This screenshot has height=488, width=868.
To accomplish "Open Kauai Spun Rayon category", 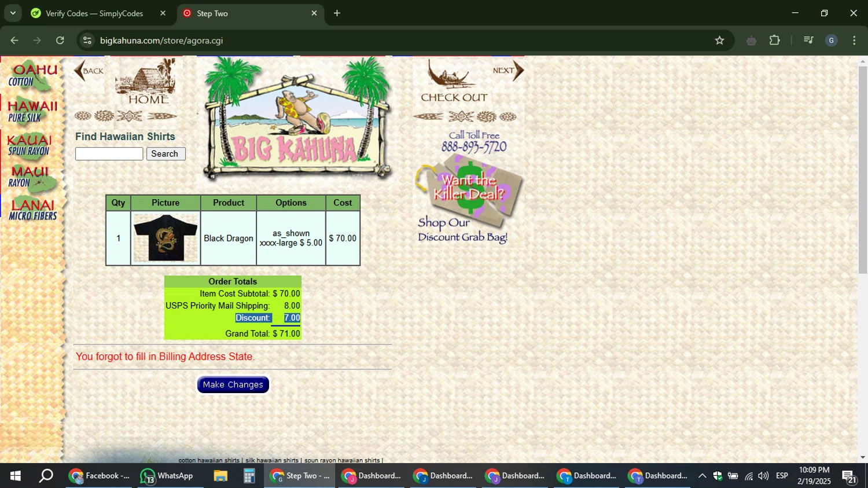I will 31,145.
